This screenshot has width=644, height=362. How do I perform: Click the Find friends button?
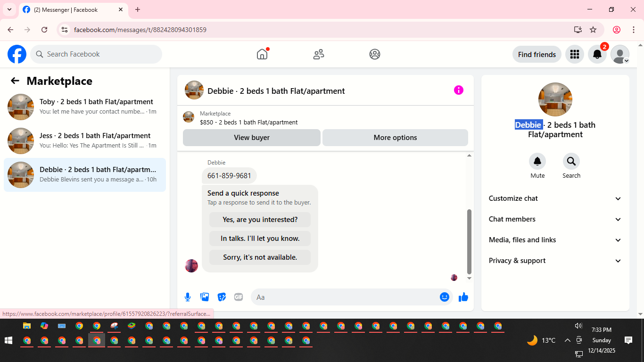[x=537, y=54]
